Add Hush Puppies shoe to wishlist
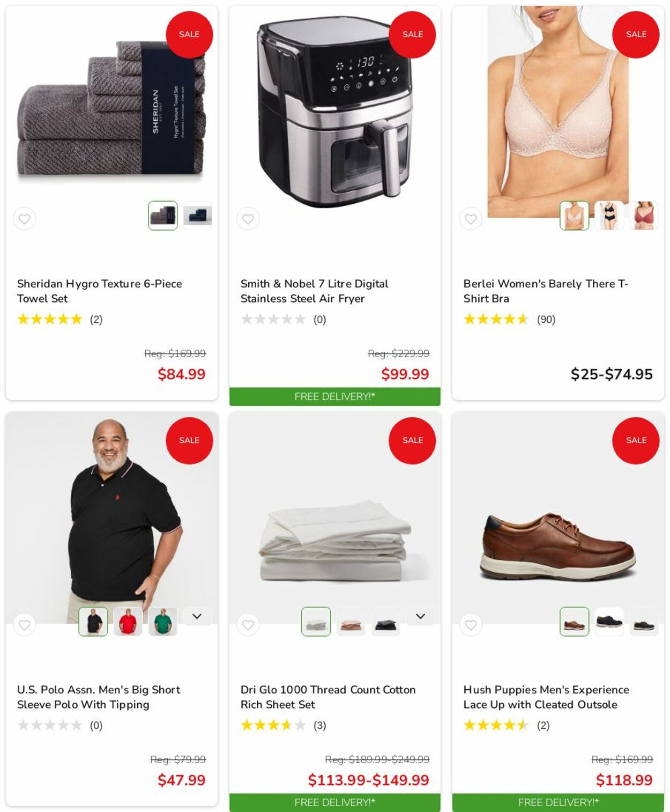This screenshot has width=670, height=812. 471,625
